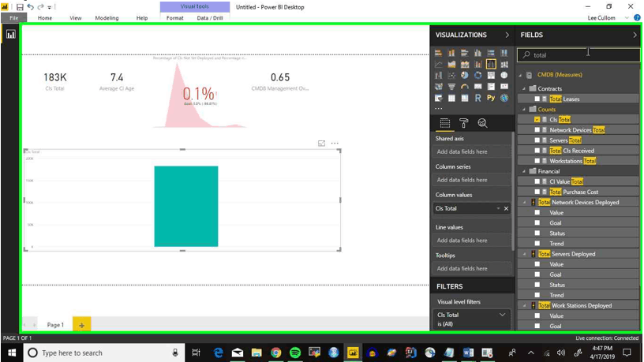Choose the pie chart visual
Screen dimensions: 644x362
click(x=465, y=76)
